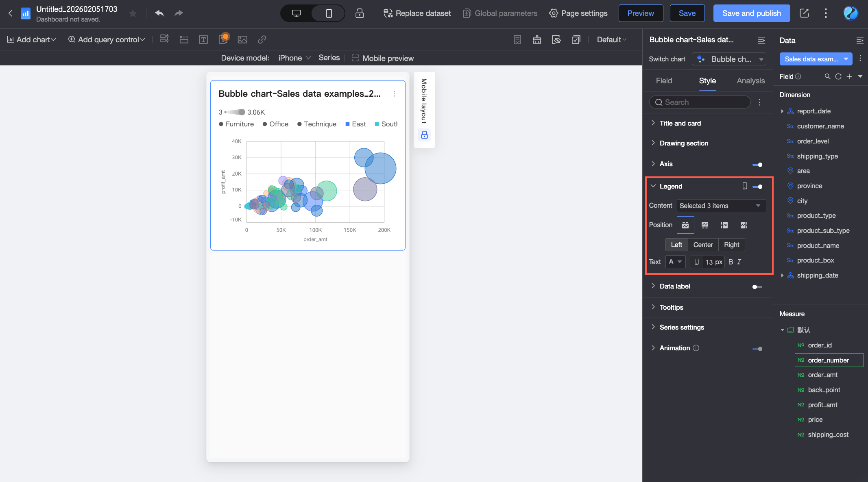This screenshot has width=868, height=482.
Task: Select Center legend alignment
Action: pyautogui.click(x=703, y=245)
